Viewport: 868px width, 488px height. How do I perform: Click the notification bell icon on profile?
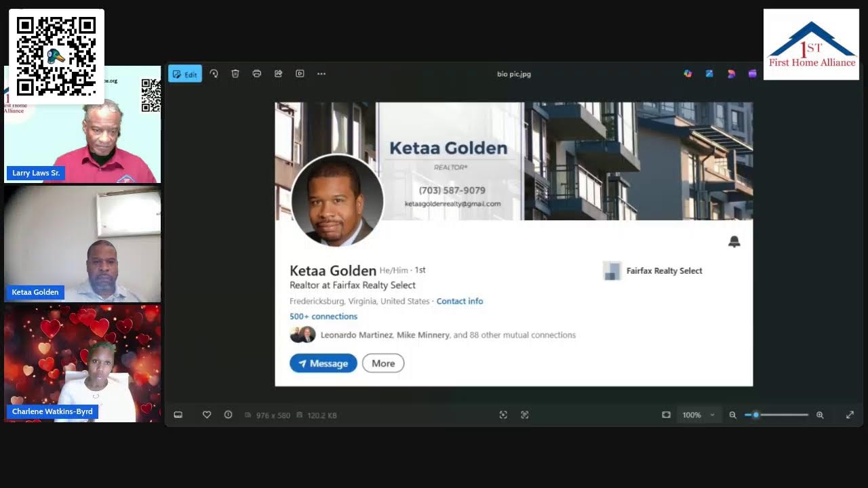tap(734, 242)
